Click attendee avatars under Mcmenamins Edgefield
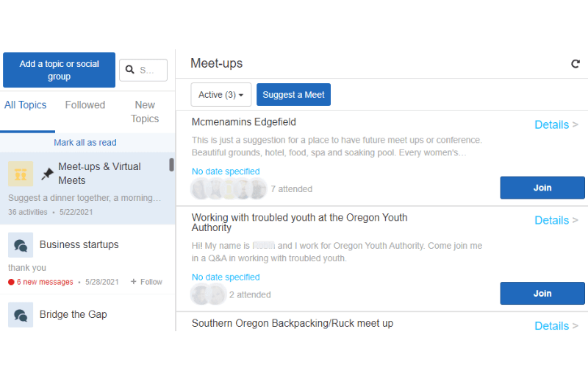The height and width of the screenshot is (368, 588). (229, 189)
